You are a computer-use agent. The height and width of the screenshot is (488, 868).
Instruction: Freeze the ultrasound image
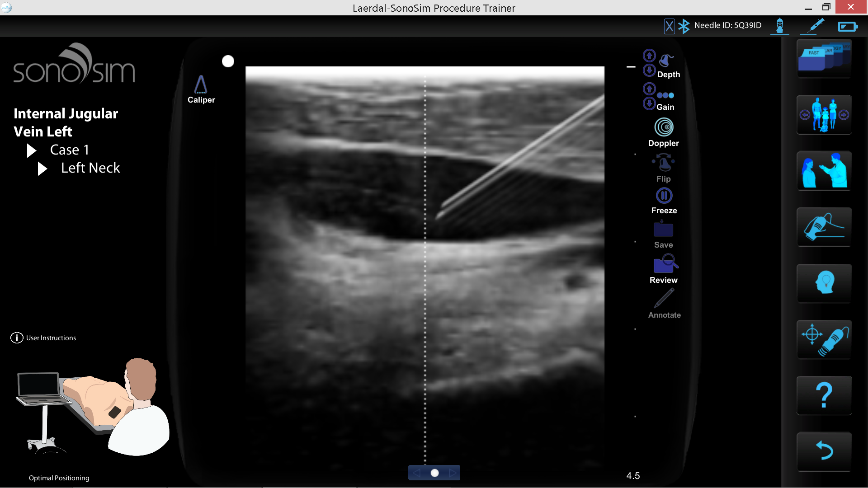click(664, 196)
